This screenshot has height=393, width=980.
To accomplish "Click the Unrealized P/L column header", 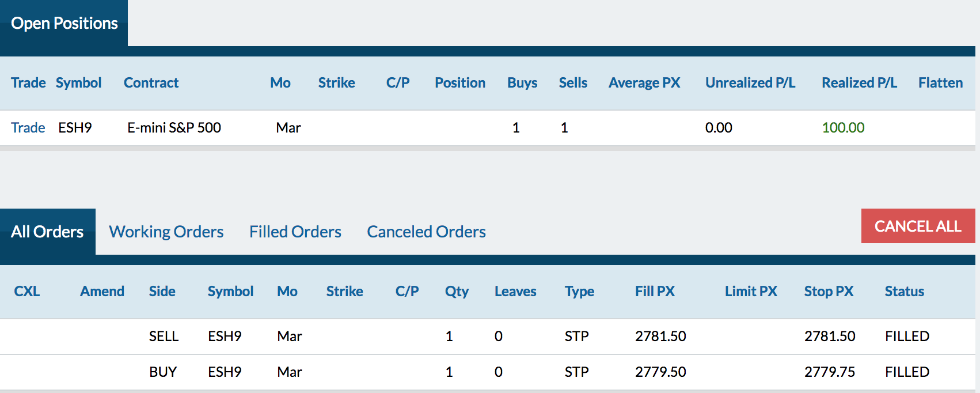I will 750,82.
